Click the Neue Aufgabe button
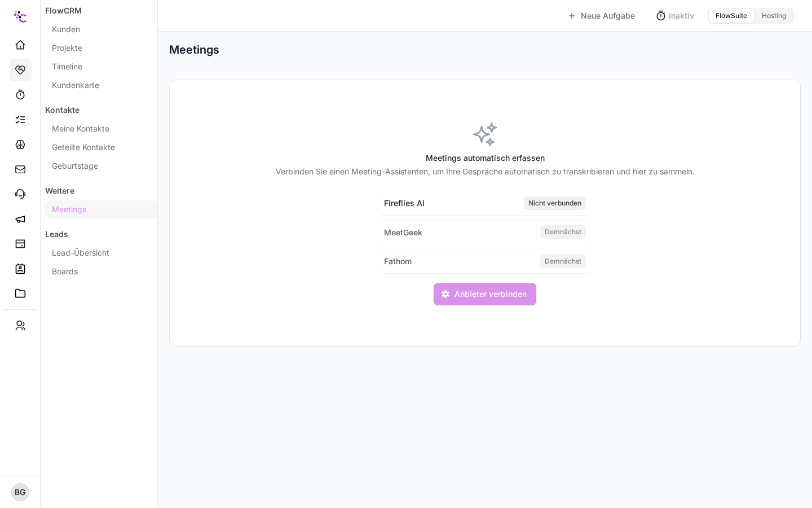 point(601,16)
